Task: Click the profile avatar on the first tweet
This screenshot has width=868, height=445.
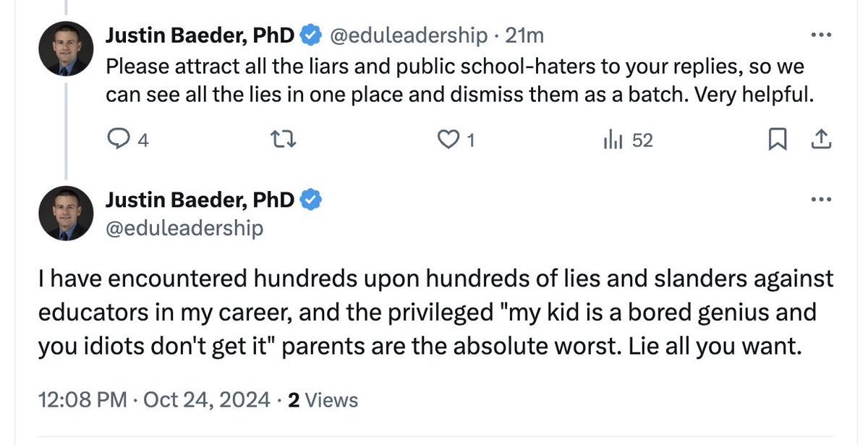Action: 66,48
